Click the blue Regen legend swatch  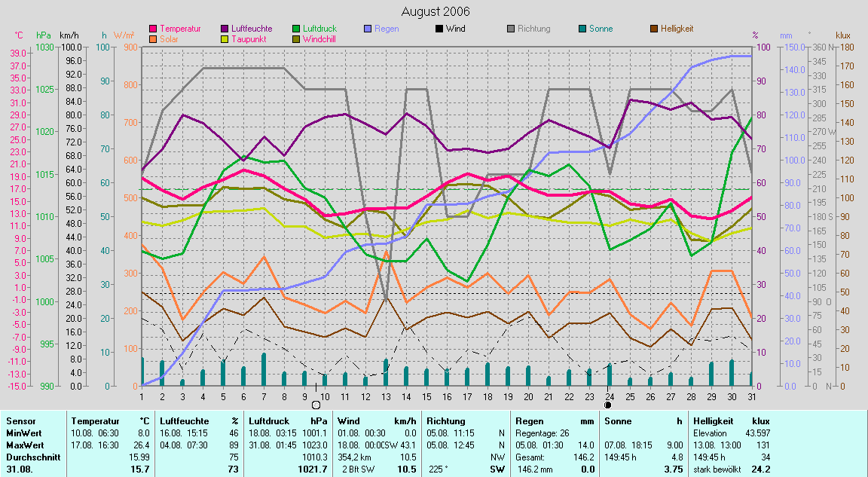[367, 29]
